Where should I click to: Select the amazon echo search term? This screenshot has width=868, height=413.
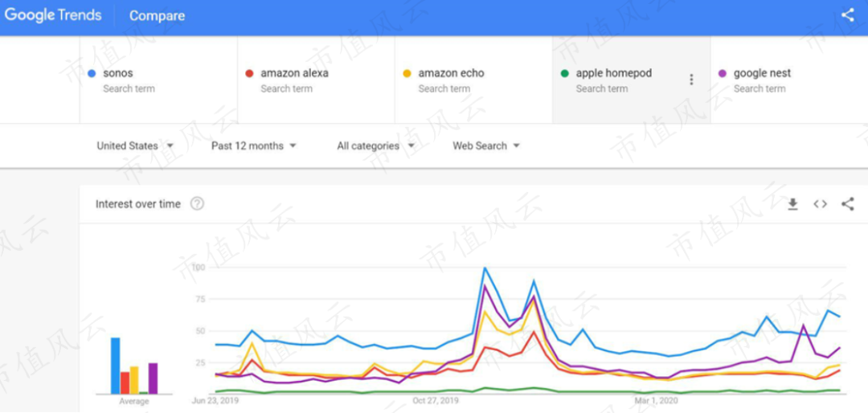451,73
